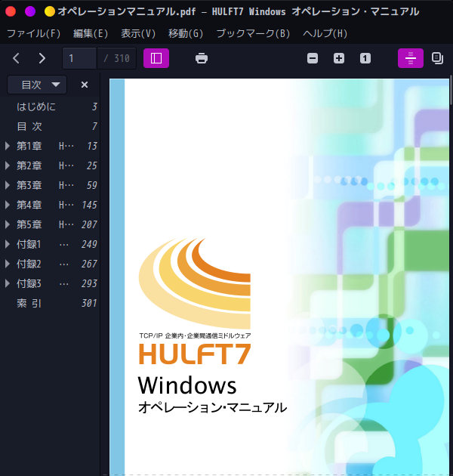Click the print document icon

tap(202, 58)
